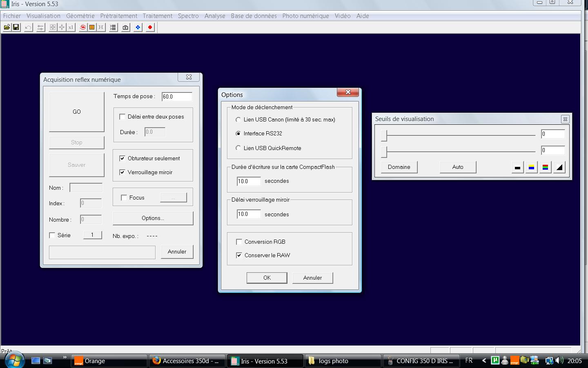The width and height of the screenshot is (588, 368).
Task: Click the black-and-white palette button
Action: point(517,167)
